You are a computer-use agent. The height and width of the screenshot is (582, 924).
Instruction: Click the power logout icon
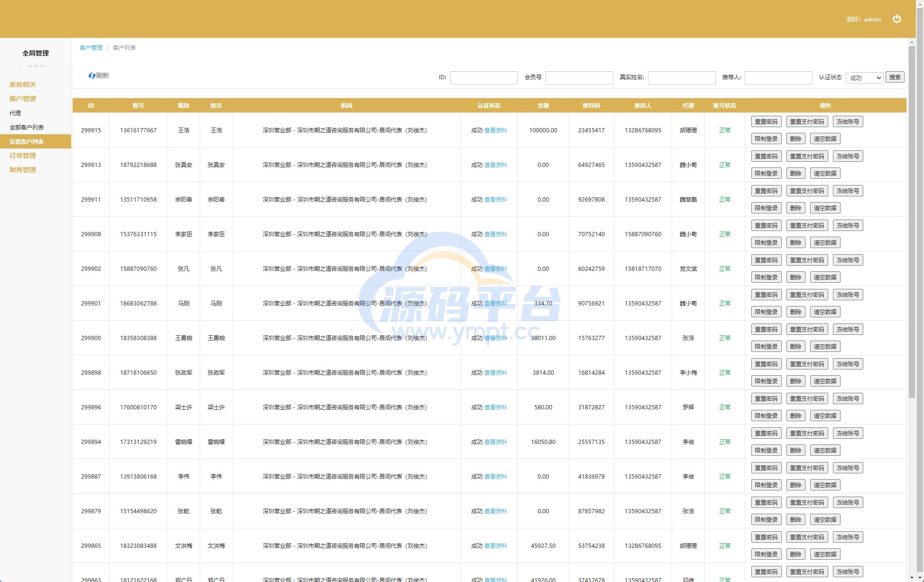point(896,19)
